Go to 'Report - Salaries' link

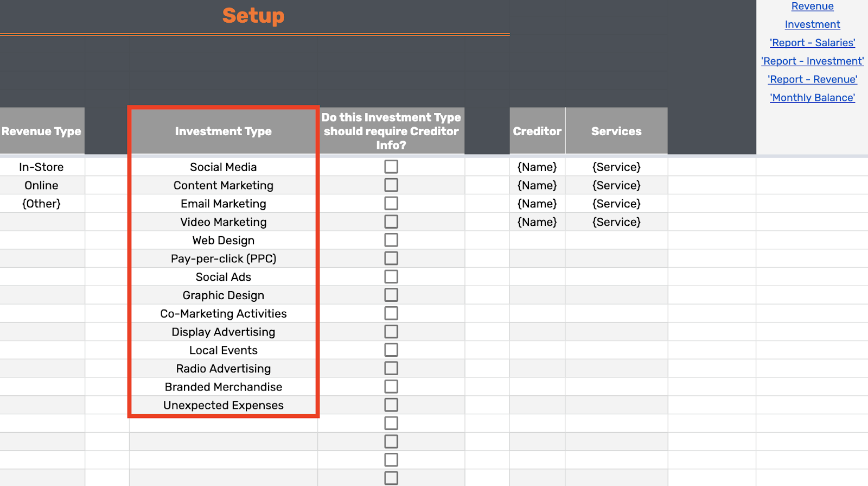812,43
